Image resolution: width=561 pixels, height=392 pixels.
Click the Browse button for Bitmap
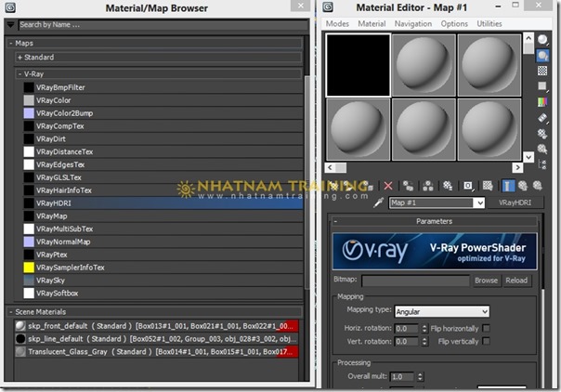pyautogui.click(x=486, y=281)
